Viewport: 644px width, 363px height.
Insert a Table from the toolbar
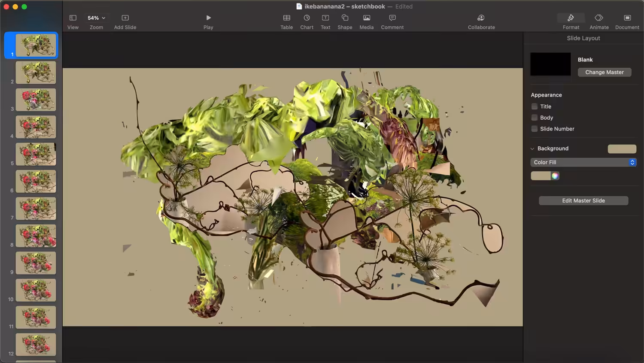coord(286,18)
